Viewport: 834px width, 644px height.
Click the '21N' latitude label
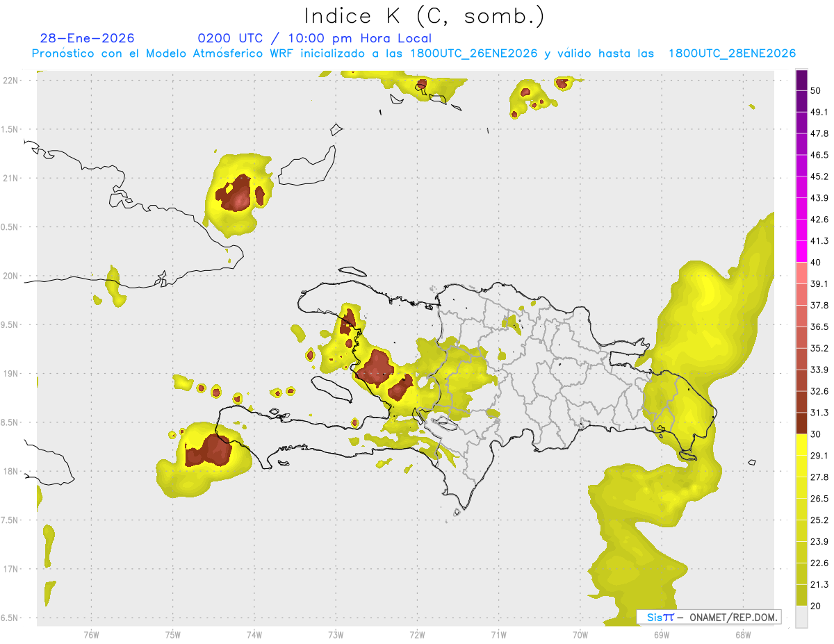point(10,178)
